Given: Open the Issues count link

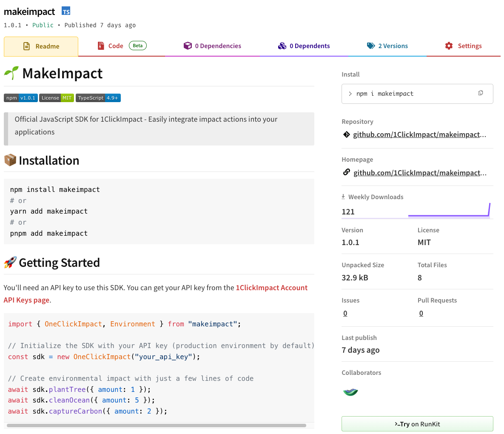Looking at the screenshot, I should [x=345, y=313].
